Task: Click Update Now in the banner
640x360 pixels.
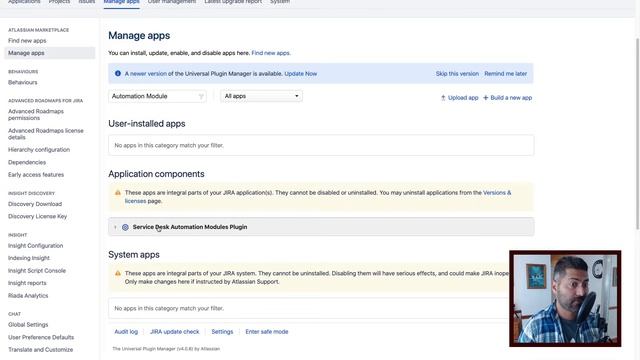Action: [301, 74]
